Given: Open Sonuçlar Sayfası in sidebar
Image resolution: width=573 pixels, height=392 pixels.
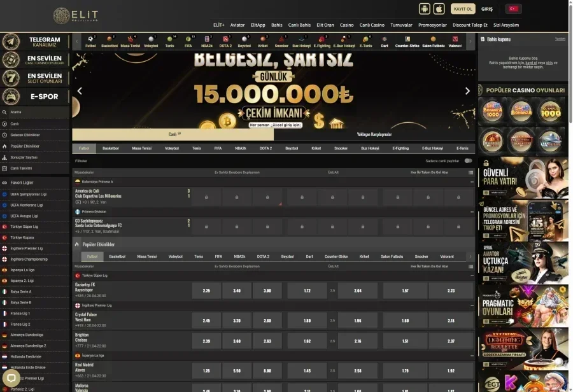Looking at the screenshot, I should [x=35, y=157].
